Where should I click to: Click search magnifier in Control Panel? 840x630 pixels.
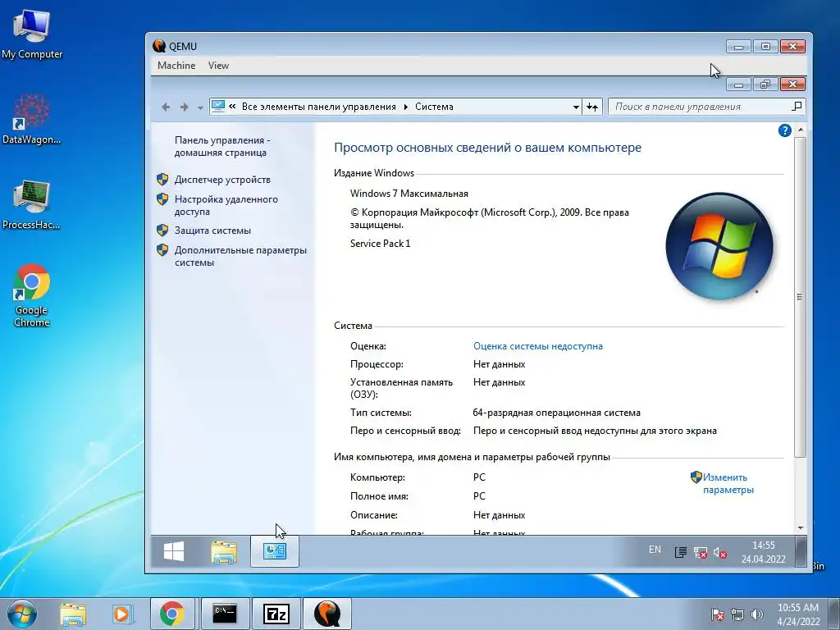point(797,106)
